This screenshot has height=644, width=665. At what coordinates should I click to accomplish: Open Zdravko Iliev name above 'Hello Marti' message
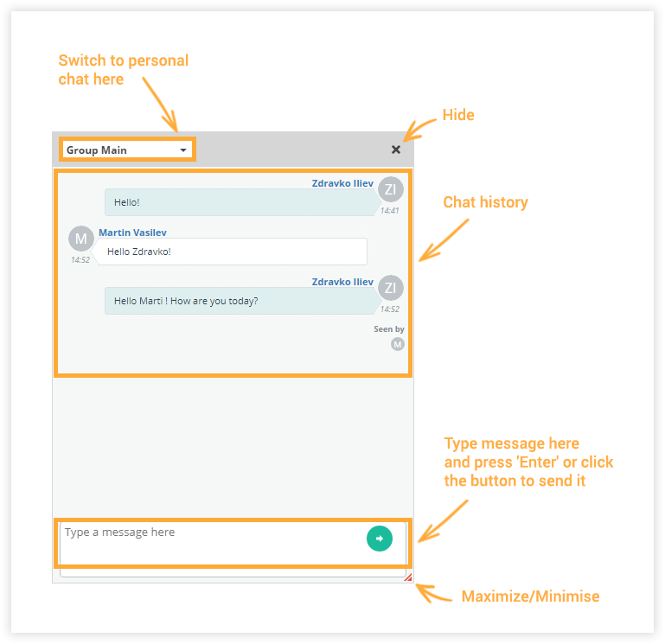(x=342, y=282)
